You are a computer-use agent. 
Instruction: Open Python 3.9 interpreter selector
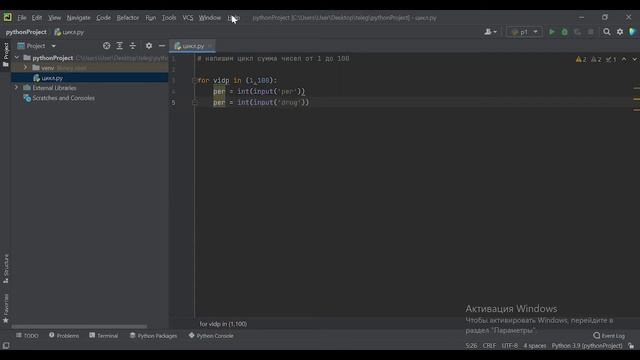(587, 346)
